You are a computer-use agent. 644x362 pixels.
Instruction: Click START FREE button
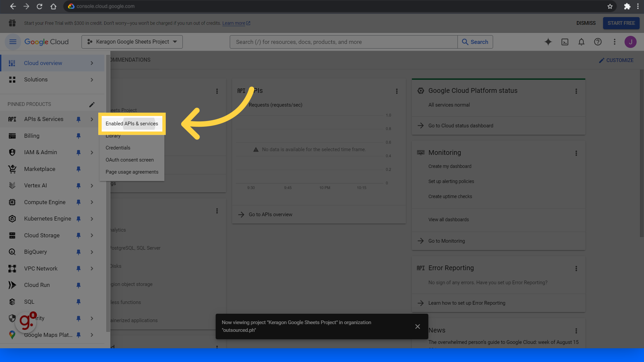pyautogui.click(x=621, y=23)
